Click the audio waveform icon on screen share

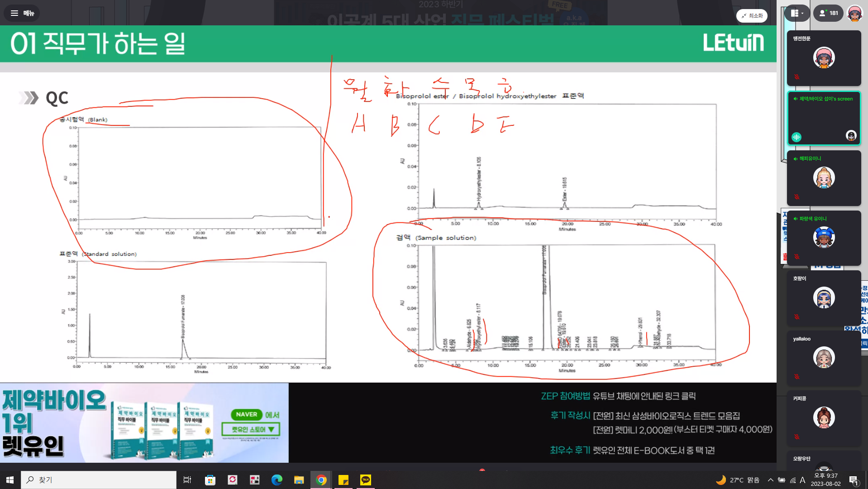(796, 137)
